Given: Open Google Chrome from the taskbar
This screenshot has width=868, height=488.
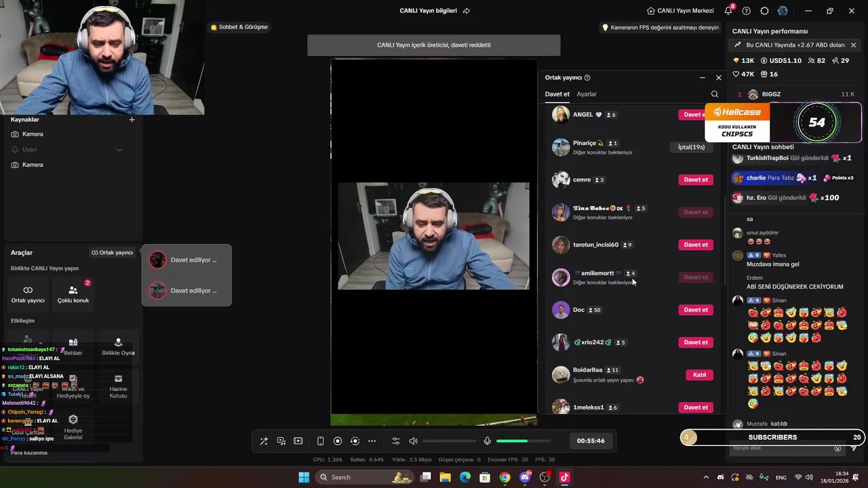Looking at the screenshot, I should coord(505,477).
